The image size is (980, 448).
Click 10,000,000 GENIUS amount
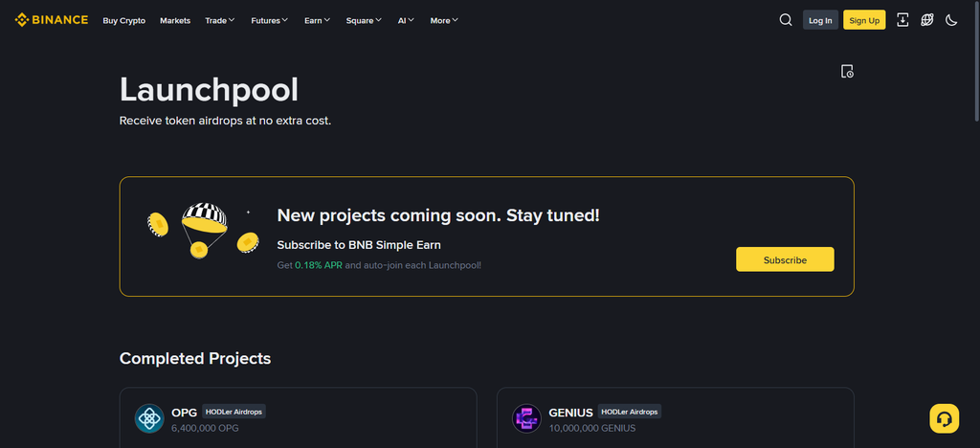[591, 428]
